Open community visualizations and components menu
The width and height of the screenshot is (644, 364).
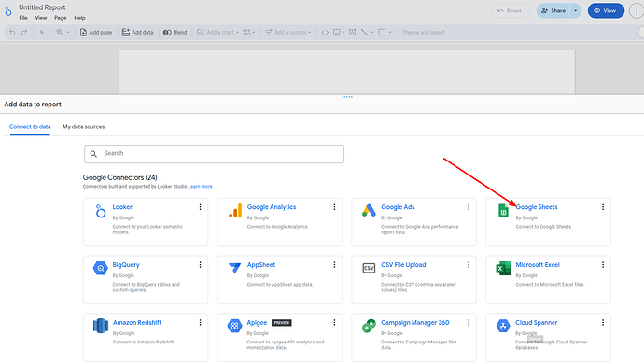pyautogui.click(x=249, y=32)
